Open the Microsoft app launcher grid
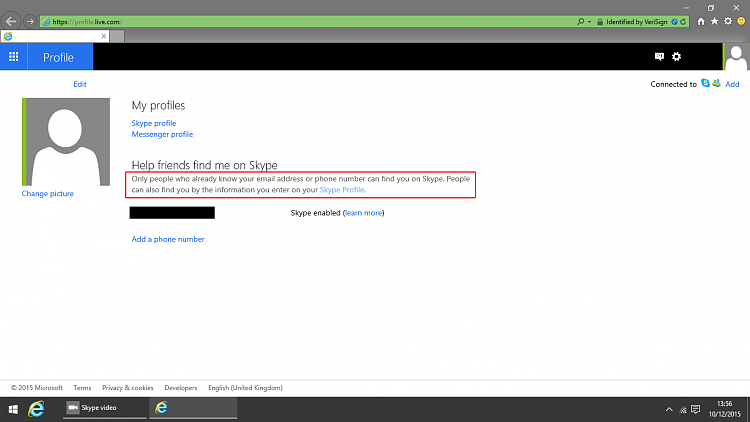Viewport: 750px width, 422px height. point(13,57)
